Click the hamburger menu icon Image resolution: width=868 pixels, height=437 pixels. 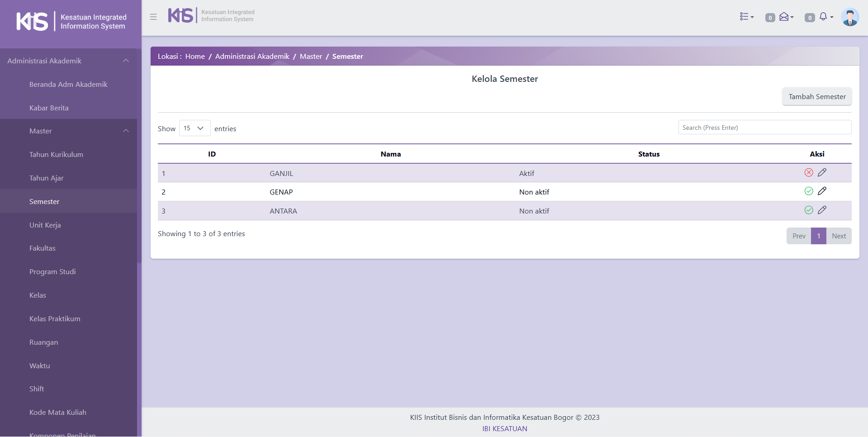(153, 17)
